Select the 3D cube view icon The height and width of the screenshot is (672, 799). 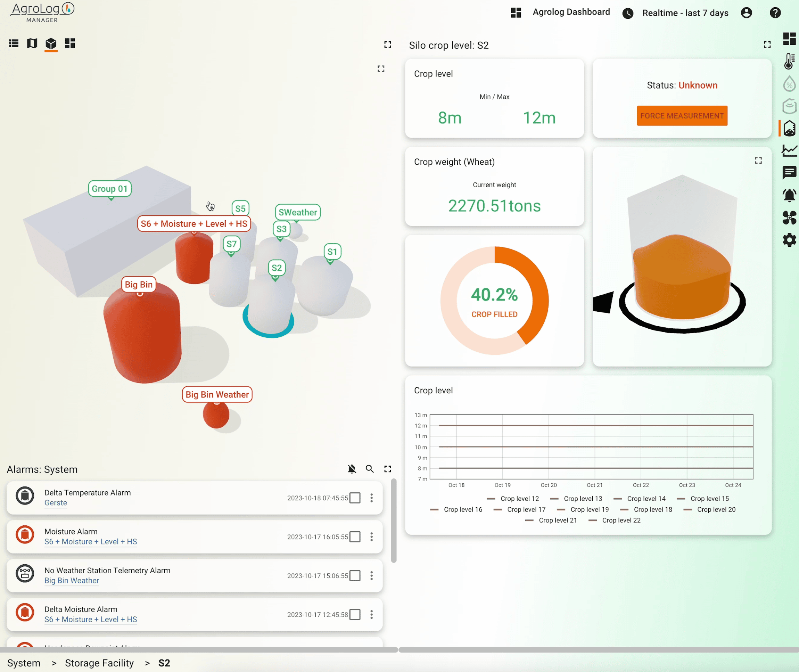coord(51,43)
